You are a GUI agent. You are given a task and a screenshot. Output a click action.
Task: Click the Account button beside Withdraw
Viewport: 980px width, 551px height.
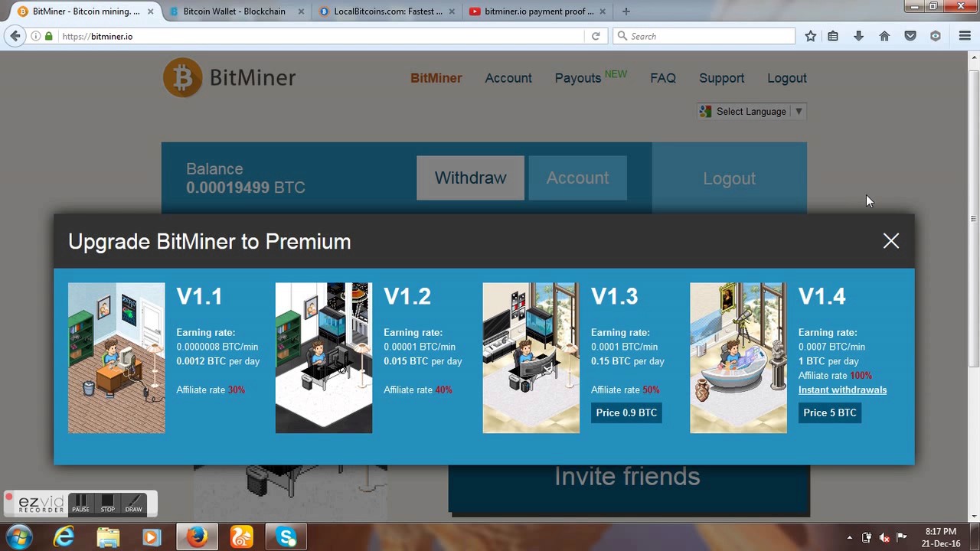577,178
